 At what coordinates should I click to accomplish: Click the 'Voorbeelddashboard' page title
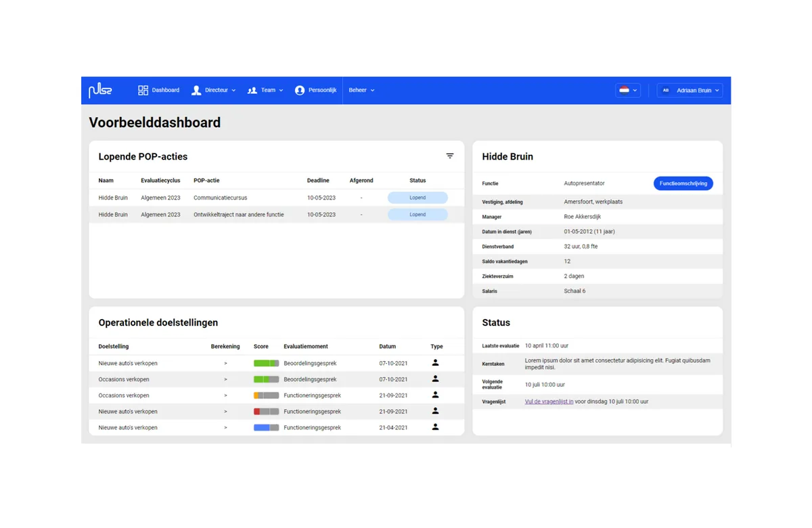[x=155, y=122]
